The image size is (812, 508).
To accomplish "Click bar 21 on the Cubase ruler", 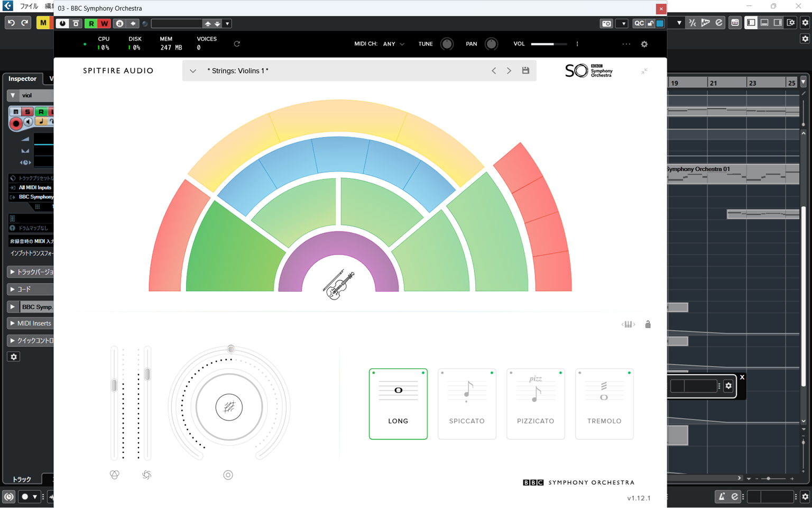I will [x=713, y=83].
